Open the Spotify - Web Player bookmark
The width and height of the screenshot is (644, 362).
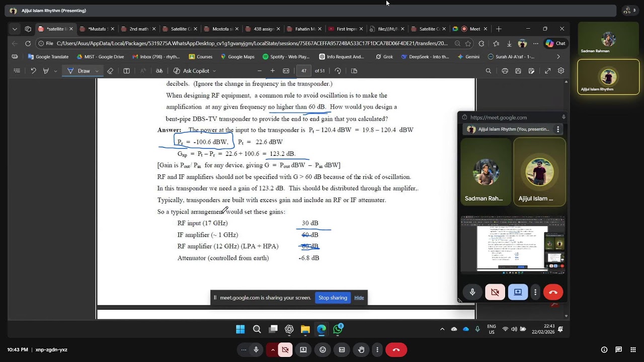coord(286,57)
